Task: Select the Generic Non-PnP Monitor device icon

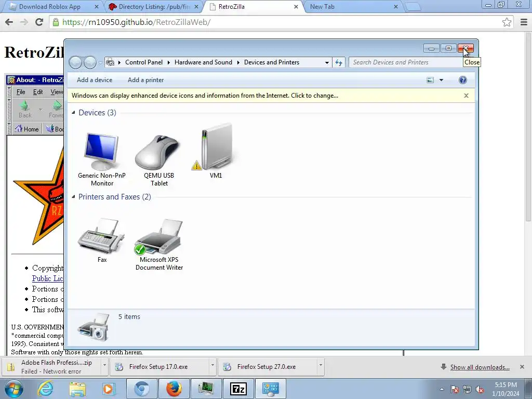Action: point(102,159)
